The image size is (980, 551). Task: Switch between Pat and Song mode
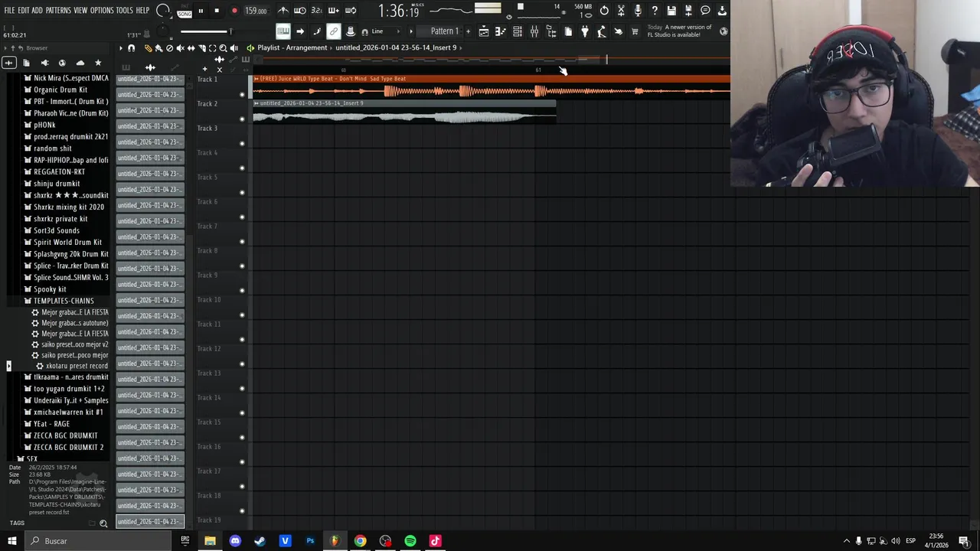[x=185, y=11]
